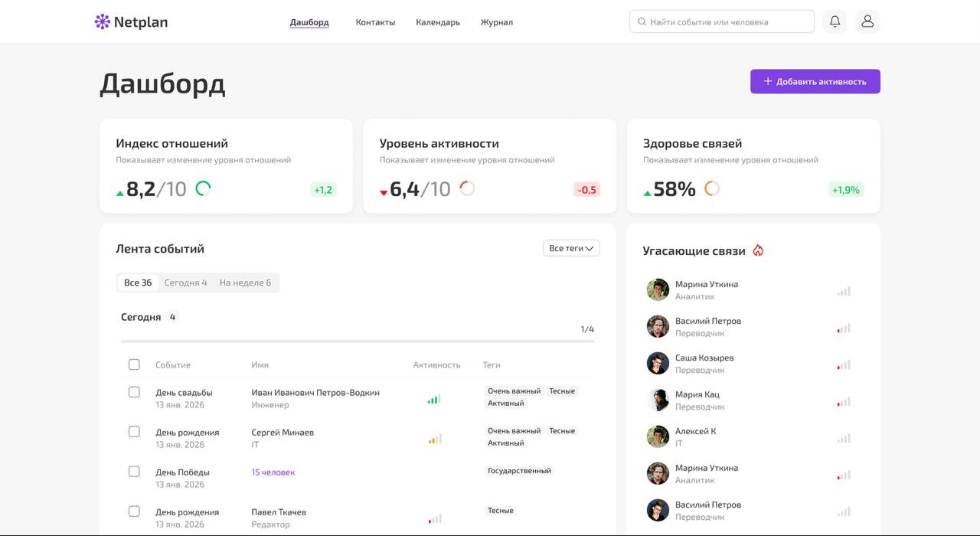
Task: Open the notifications bell
Action: [835, 21]
